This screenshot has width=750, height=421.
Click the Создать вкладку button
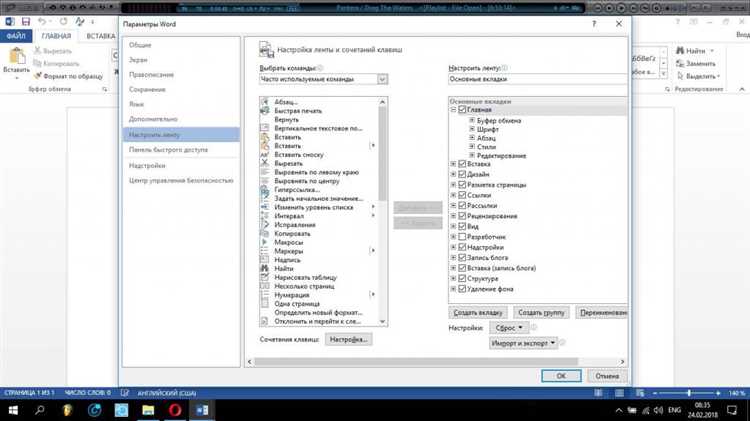pyautogui.click(x=478, y=312)
